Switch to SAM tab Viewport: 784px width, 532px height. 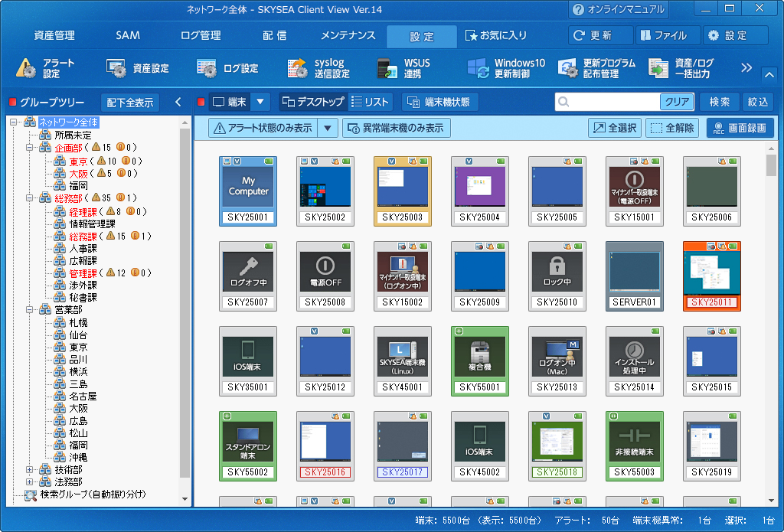[128, 35]
